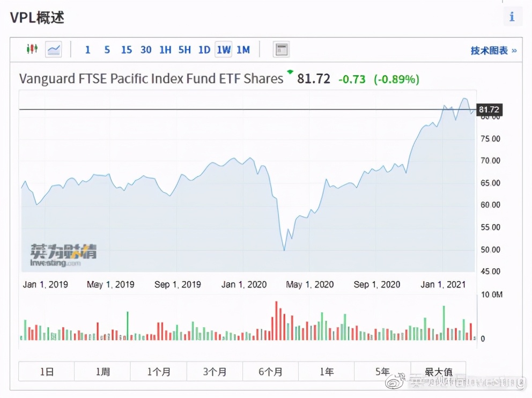Set chart interval to 1 minute
This screenshot has height=398, width=532.
point(87,50)
